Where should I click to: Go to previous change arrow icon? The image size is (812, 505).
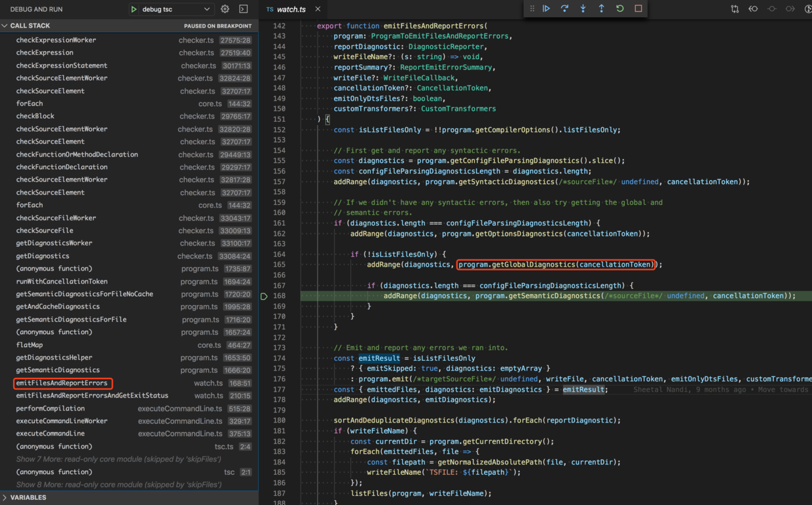(753, 9)
